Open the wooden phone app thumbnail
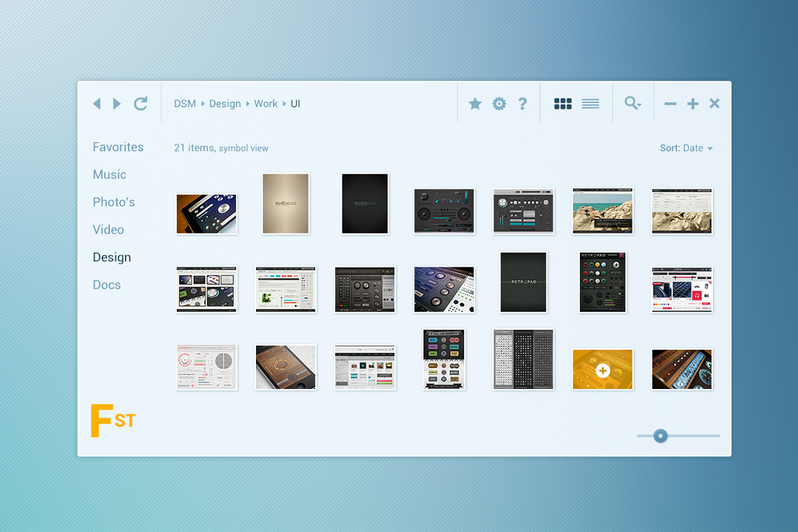The image size is (798, 532). pyautogui.click(x=286, y=367)
